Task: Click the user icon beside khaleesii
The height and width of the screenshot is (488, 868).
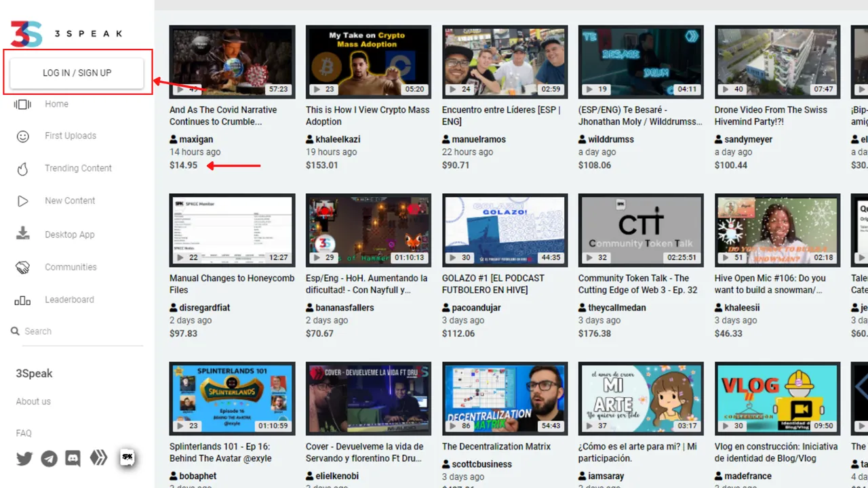Action: 719,308
